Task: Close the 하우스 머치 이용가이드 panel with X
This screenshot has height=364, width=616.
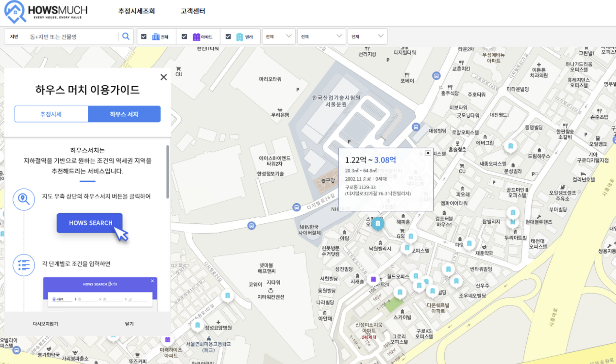Action: coord(163,77)
